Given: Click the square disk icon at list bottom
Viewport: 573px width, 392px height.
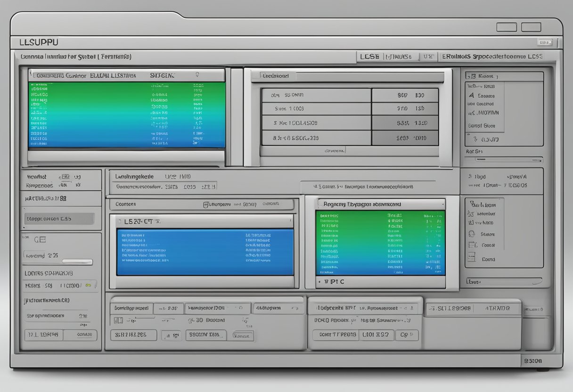Looking at the screenshot, I should [x=471, y=258].
